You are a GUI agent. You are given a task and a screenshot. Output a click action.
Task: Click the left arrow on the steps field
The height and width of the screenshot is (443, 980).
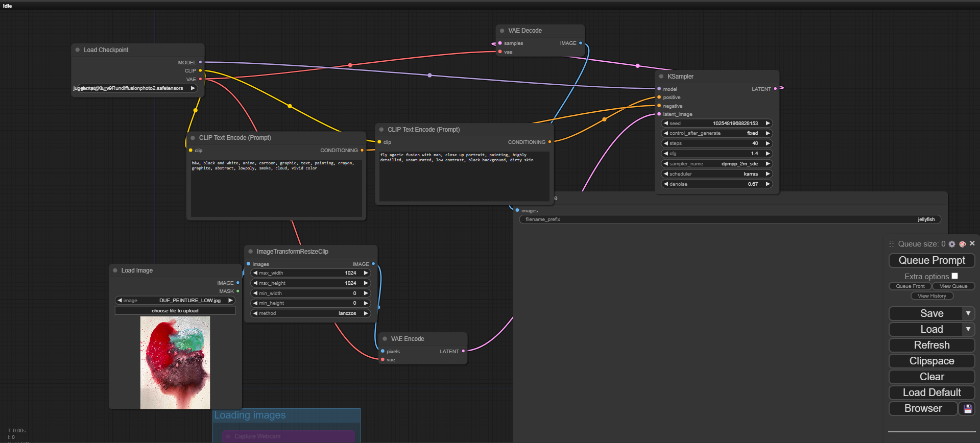666,143
